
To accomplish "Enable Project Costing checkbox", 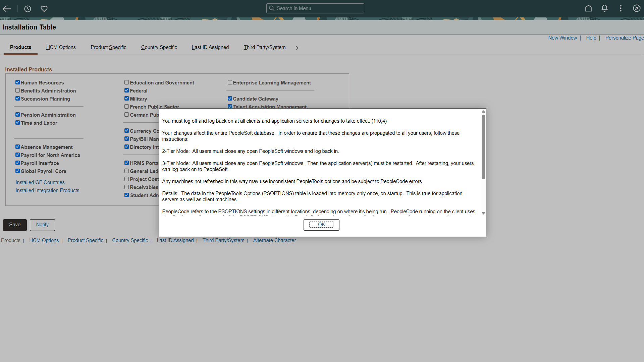I will [126, 179].
